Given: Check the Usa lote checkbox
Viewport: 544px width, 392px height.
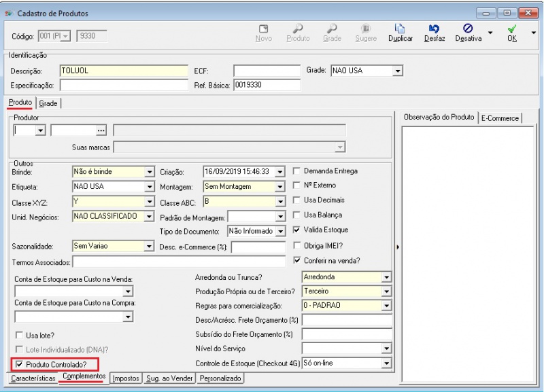Looking at the screenshot, I should pos(20,335).
